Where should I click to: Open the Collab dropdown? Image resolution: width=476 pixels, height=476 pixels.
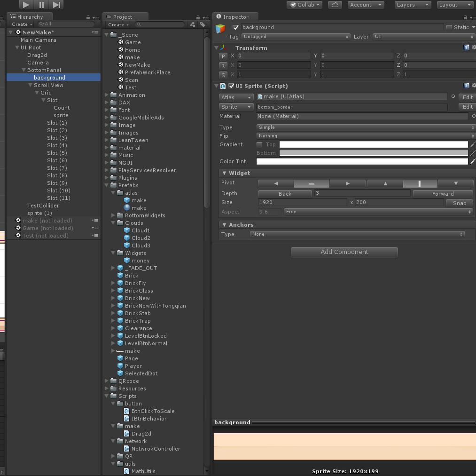coord(304,5)
